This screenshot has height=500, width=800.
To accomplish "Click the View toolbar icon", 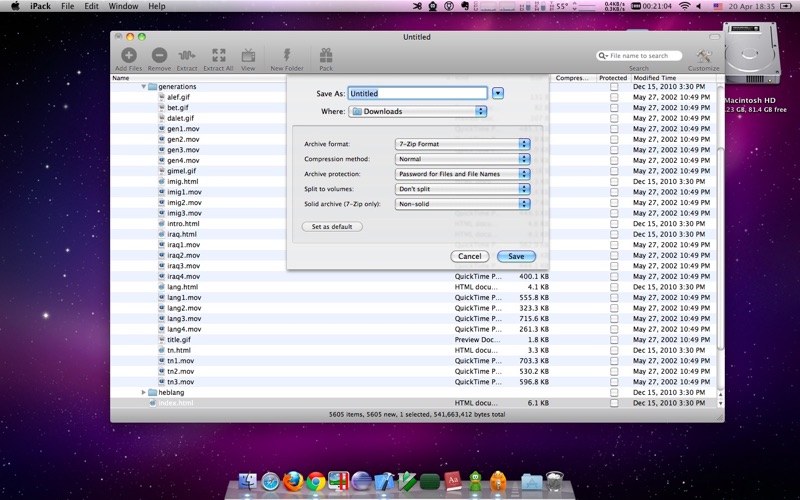I will pos(248,56).
